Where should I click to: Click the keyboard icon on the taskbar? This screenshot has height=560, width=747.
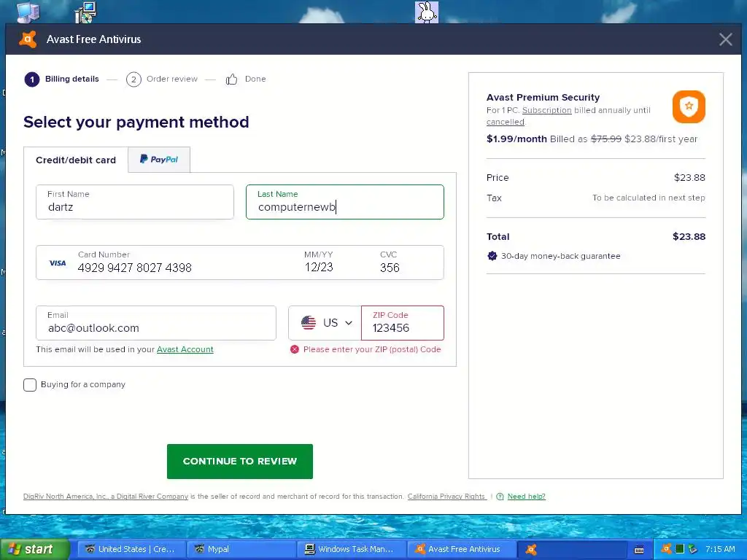(639, 550)
